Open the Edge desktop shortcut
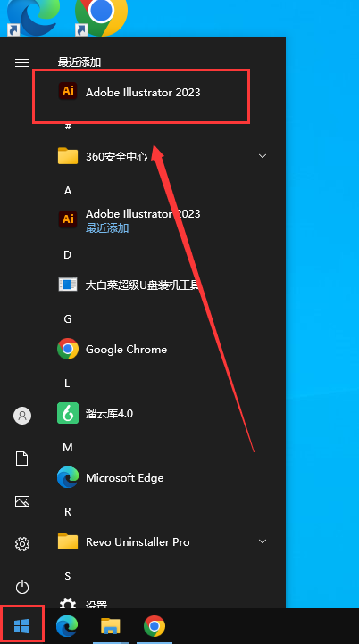This screenshot has width=359, height=644. (33, 17)
